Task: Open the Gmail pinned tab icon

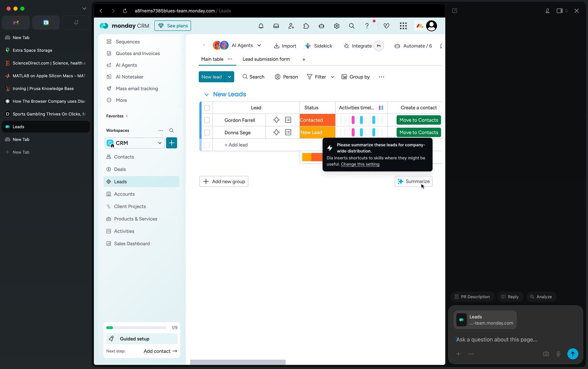Action: [x=16, y=23]
